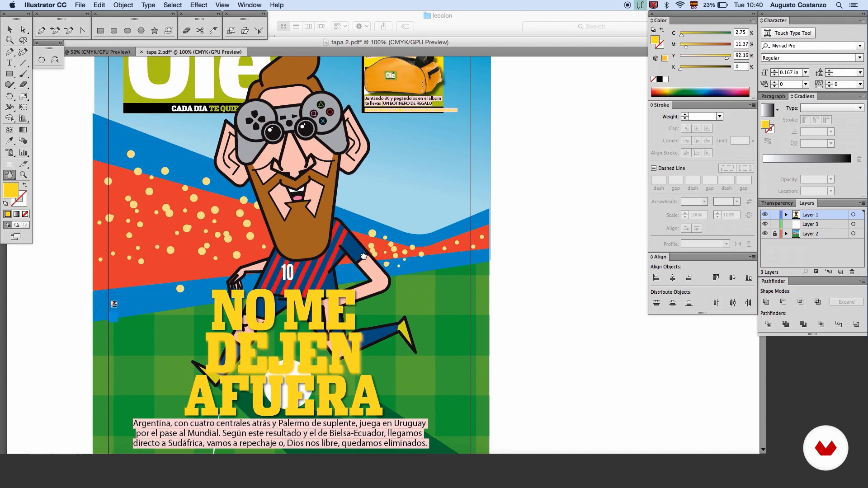The width and height of the screenshot is (868, 488).
Task: Expand Layer 1 disclosure triangle
Action: click(x=786, y=215)
